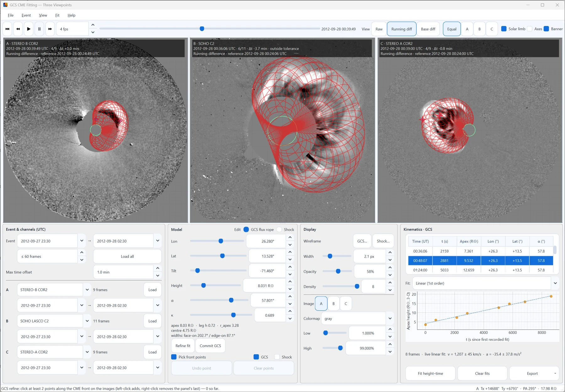Step back one frame
Screen dimensions: 565x392
(x=18, y=29)
